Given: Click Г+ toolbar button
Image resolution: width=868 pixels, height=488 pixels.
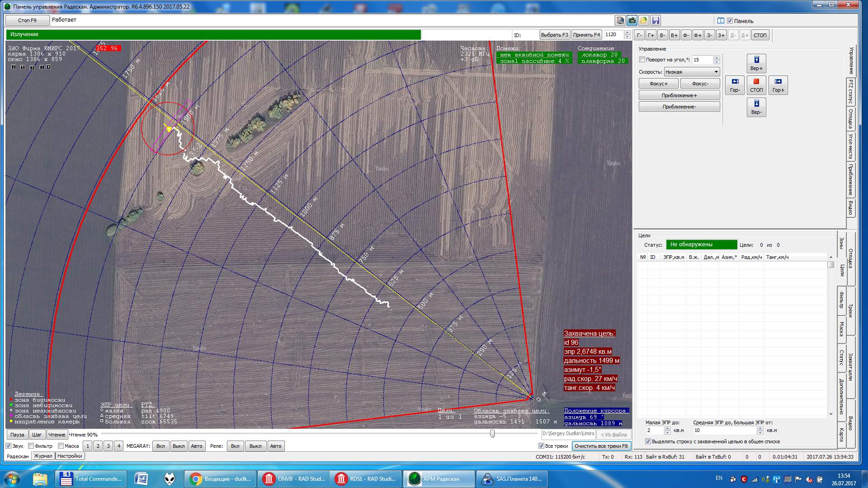Looking at the screenshot, I should tap(651, 35).
